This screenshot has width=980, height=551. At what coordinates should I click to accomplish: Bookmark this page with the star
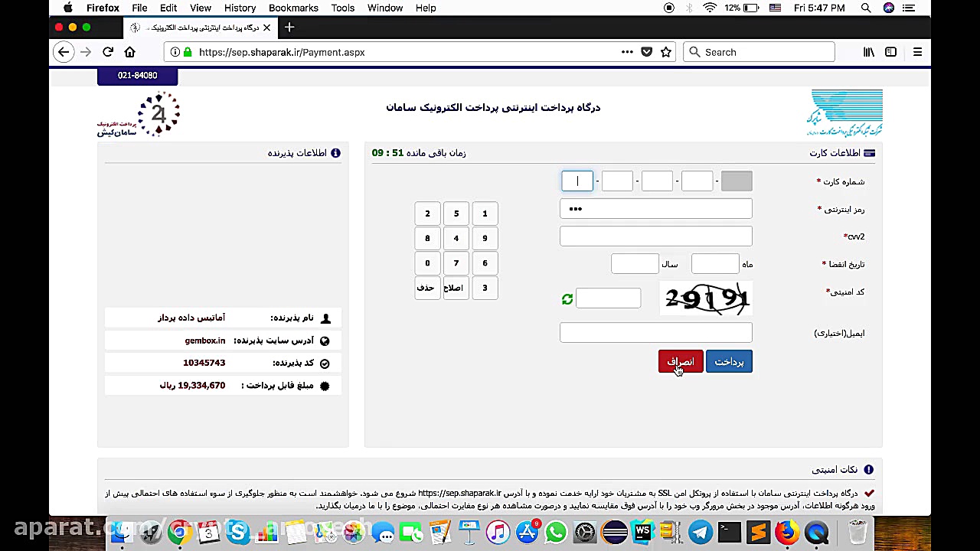click(x=666, y=52)
